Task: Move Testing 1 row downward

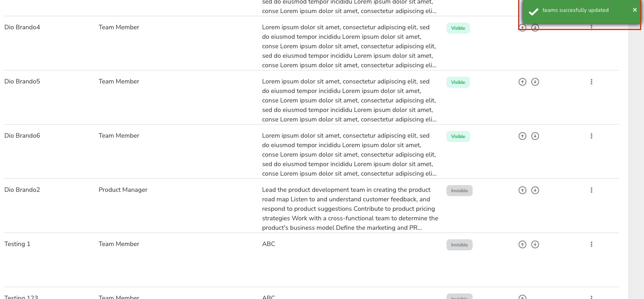Action: (x=535, y=244)
